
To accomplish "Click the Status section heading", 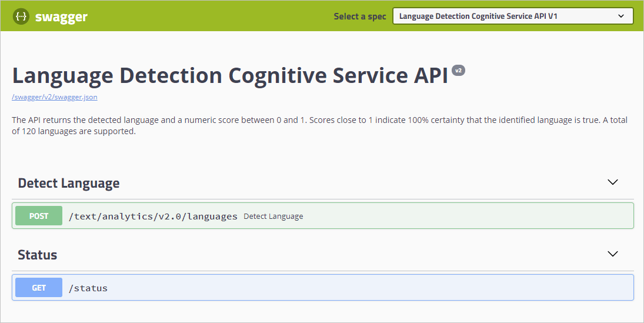I will [x=38, y=255].
